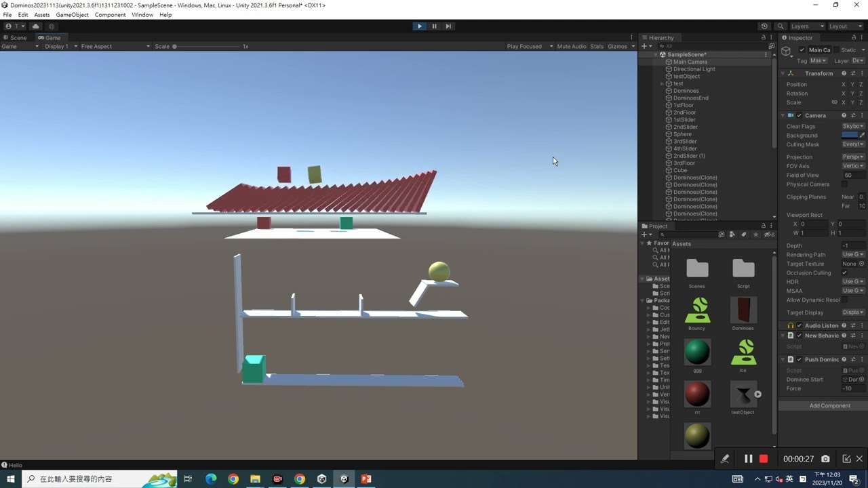The image size is (868, 488).
Task: Disable the Audio Listener component checkbox
Action: coord(800,326)
